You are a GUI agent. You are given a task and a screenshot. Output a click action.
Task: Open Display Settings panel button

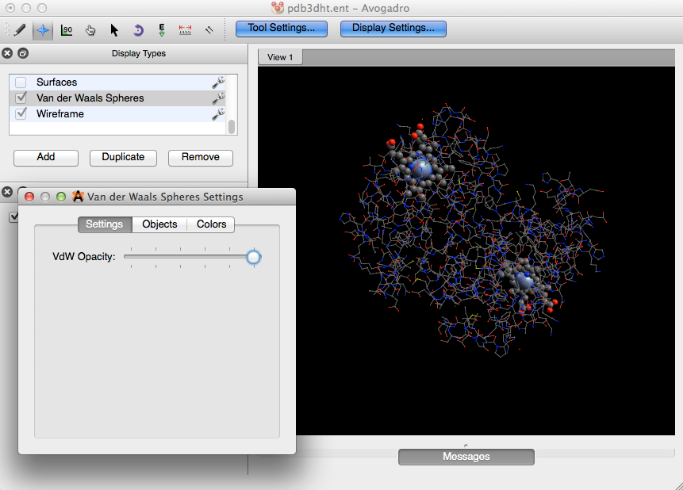pyautogui.click(x=393, y=28)
